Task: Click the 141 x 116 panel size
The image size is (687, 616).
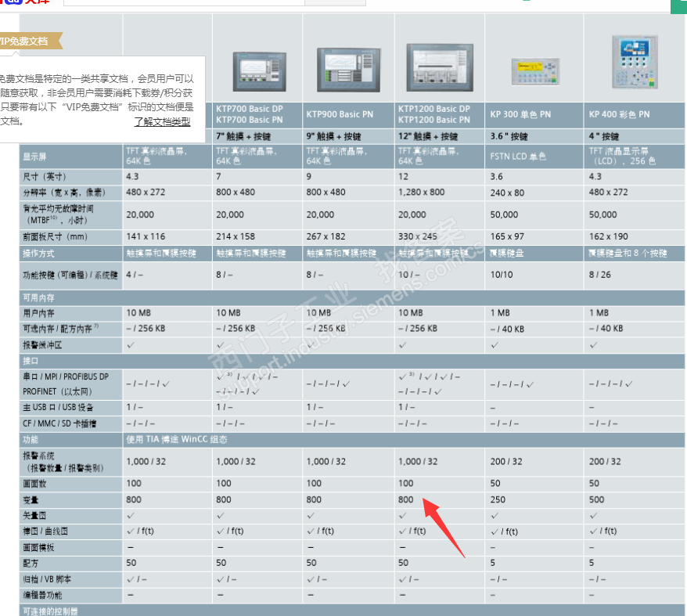Action: [x=146, y=236]
